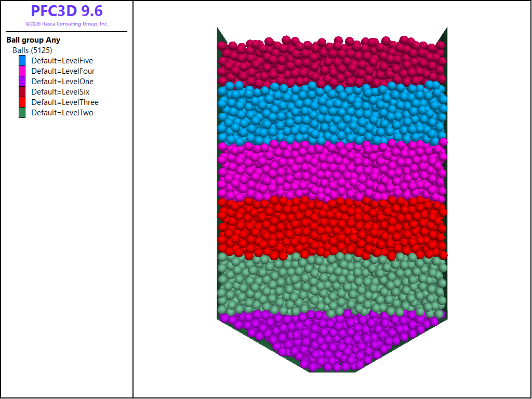This screenshot has height=399, width=532.
Task: Select the purple LevelOne legend swatch
Action: pos(22,82)
